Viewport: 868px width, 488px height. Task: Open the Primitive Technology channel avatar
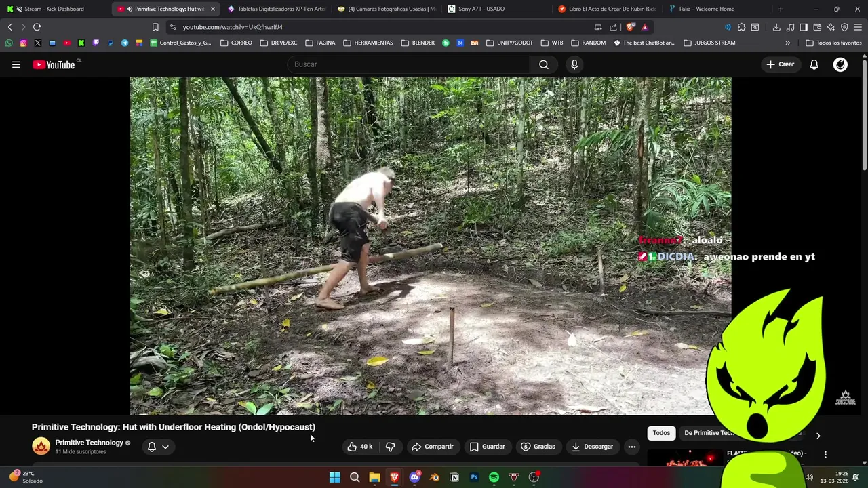click(x=41, y=446)
